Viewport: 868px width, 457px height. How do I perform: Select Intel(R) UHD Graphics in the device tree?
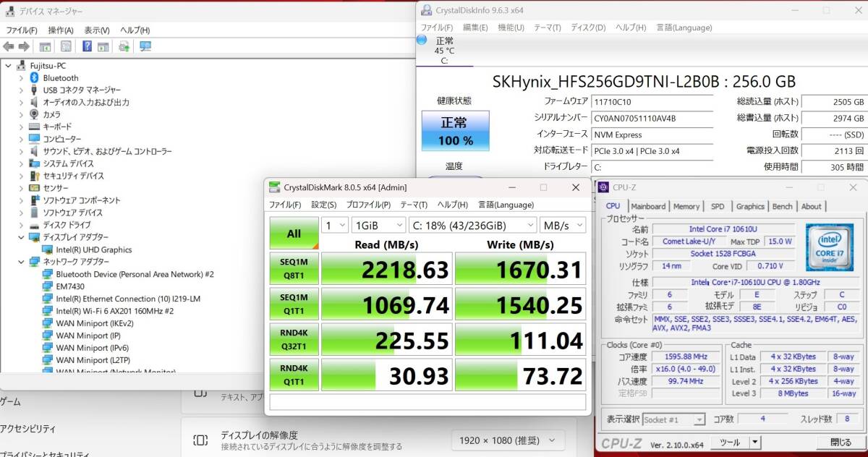[93, 249]
